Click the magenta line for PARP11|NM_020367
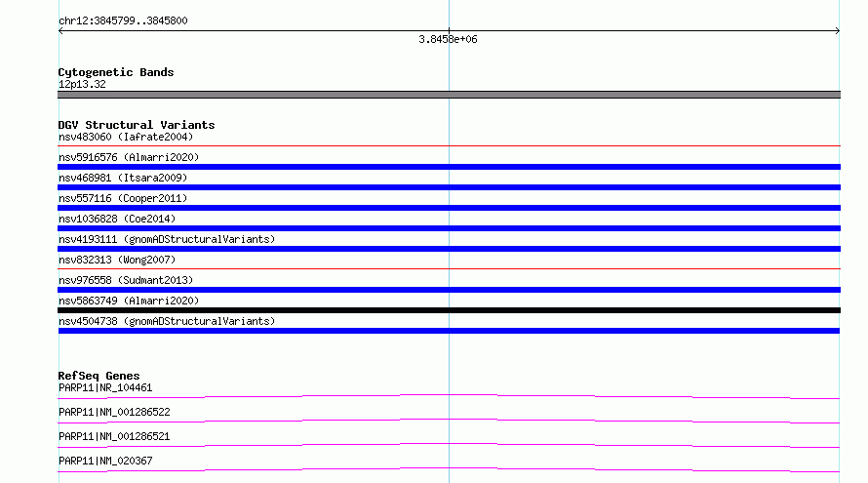 tap(449, 469)
